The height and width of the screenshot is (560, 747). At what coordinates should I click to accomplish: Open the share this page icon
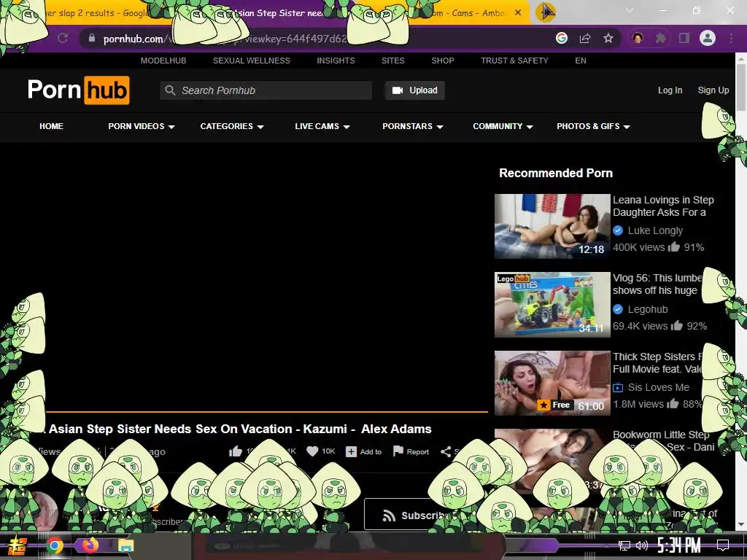coord(585,39)
